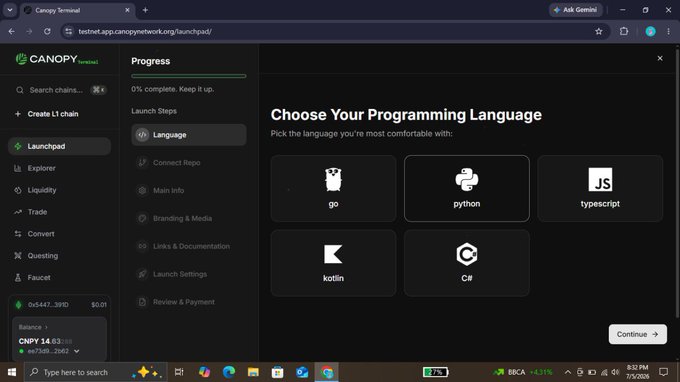Click the Language step code icon
Viewport: 680px width, 382px height.
142,135
